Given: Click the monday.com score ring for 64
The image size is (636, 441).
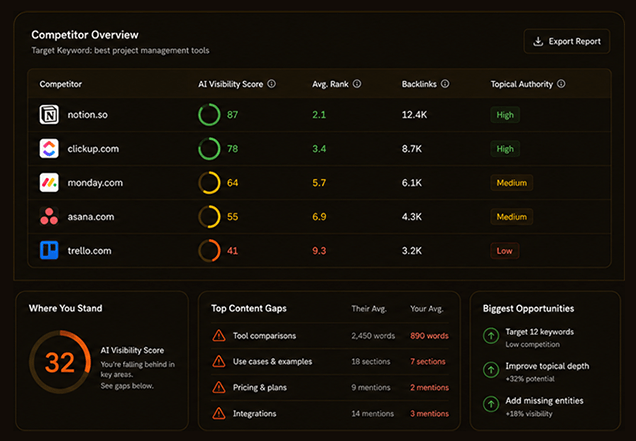Looking at the screenshot, I should pos(209,183).
